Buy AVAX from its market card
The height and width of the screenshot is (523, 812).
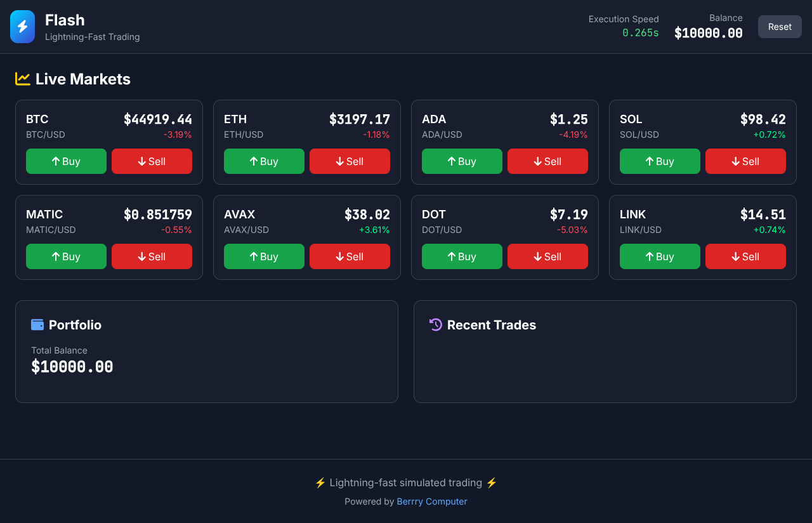click(264, 256)
